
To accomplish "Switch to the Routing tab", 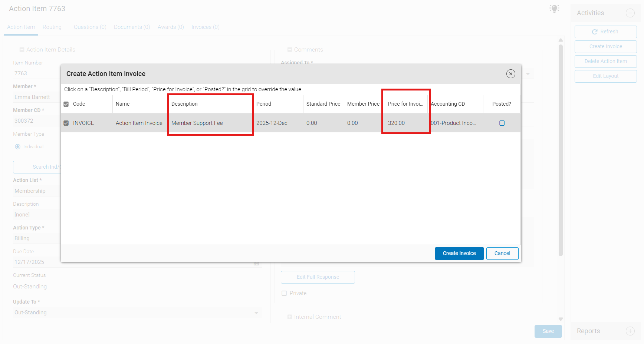I will (x=52, y=27).
